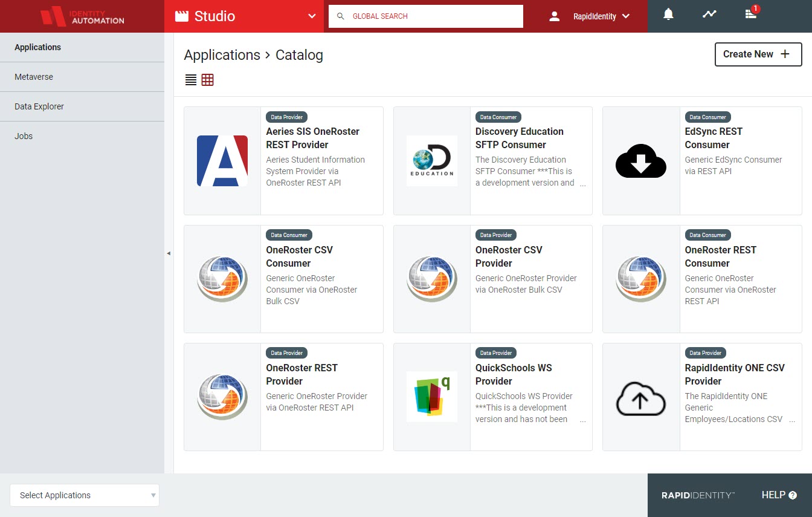Open OneRoster REST Provider title
This screenshot has height=517, width=812.
point(302,374)
